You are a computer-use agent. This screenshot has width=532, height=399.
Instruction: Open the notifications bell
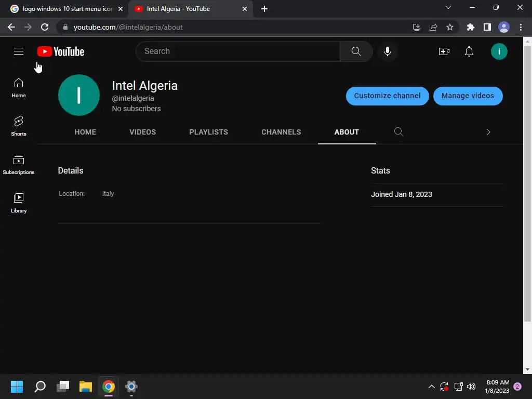coord(469,51)
